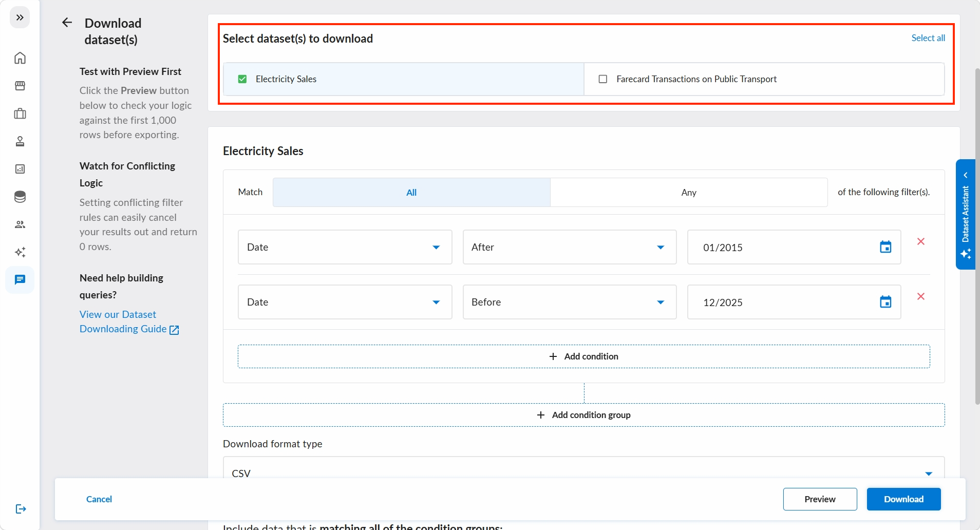Image resolution: width=980 pixels, height=530 pixels.
Task: Remove the Date After condition row
Action: click(921, 241)
